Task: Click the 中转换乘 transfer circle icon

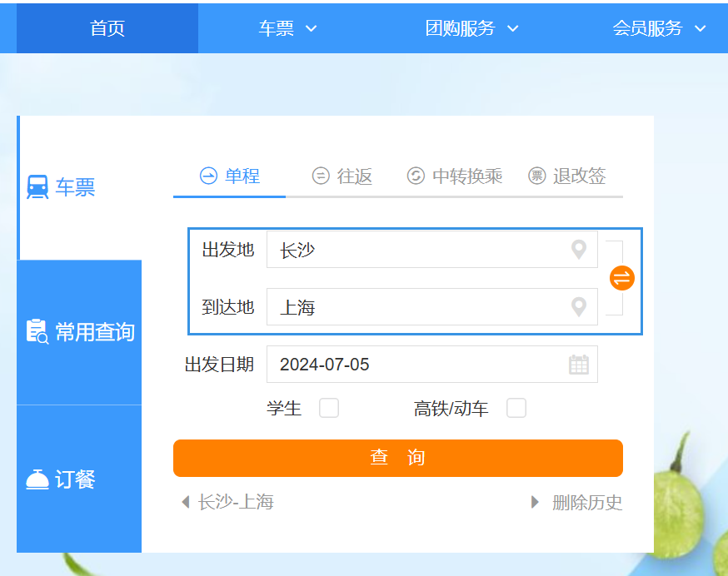Action: click(416, 176)
